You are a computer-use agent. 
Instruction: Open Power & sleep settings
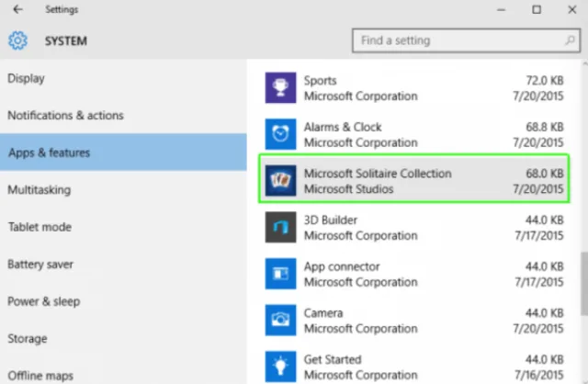click(x=44, y=301)
